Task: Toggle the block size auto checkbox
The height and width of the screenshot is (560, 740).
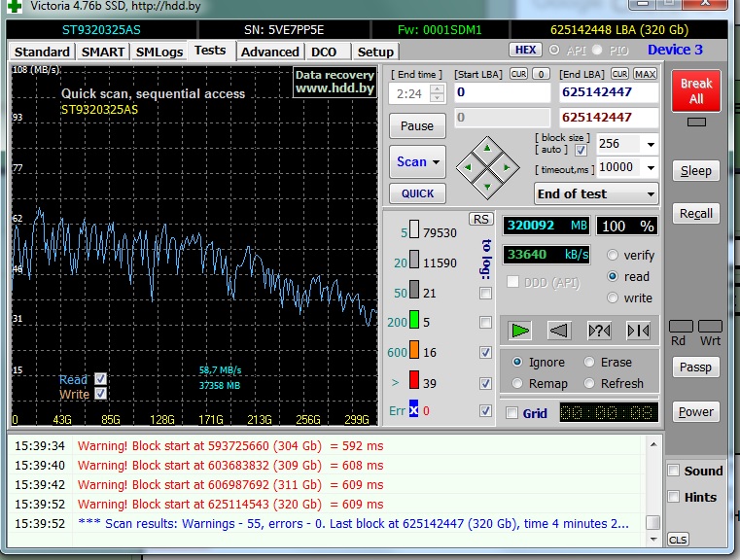Action: coord(581,151)
